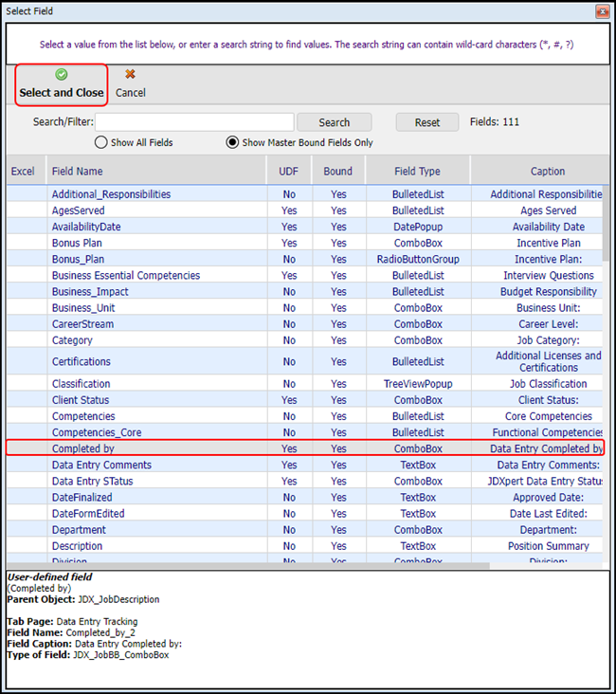Viewport: 616px width, 694px height.
Task: Sort by the Bound column header
Action: [x=338, y=172]
